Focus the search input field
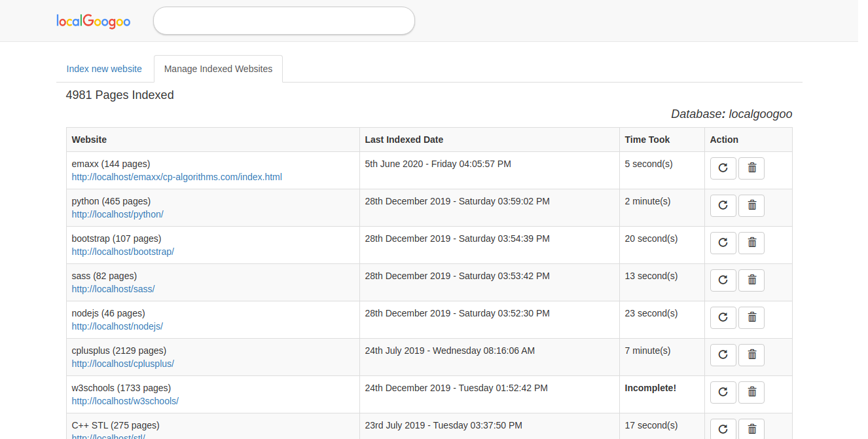 [x=283, y=21]
